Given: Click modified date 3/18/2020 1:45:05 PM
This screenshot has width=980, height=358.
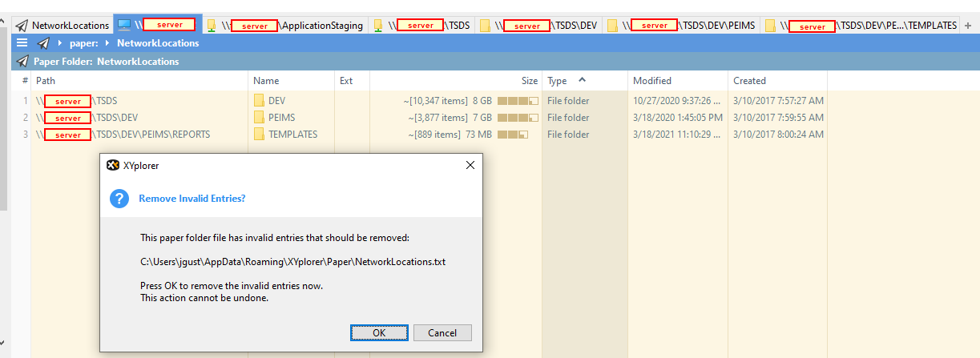Looking at the screenshot, I should coord(678,118).
